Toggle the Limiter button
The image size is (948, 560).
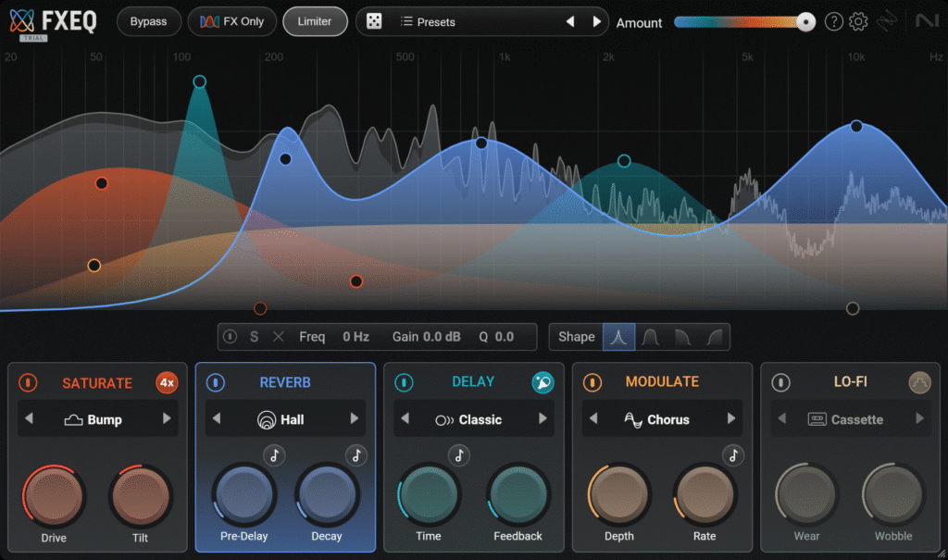[315, 21]
